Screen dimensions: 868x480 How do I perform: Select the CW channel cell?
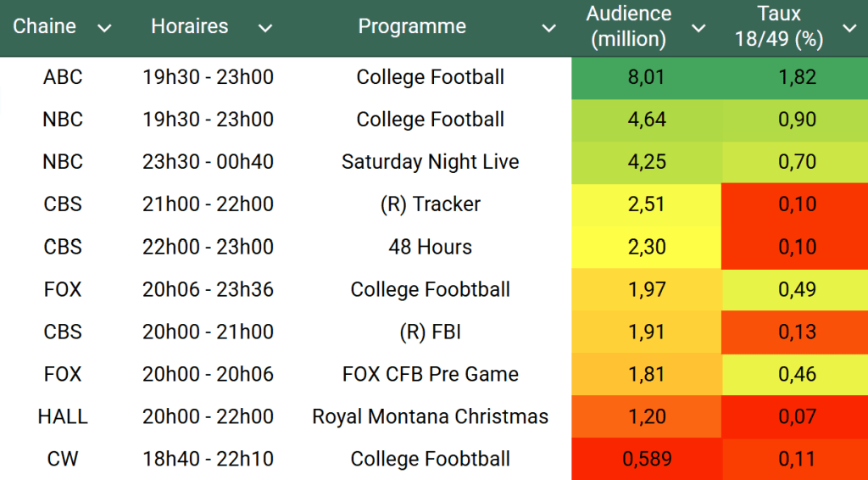coord(63,459)
